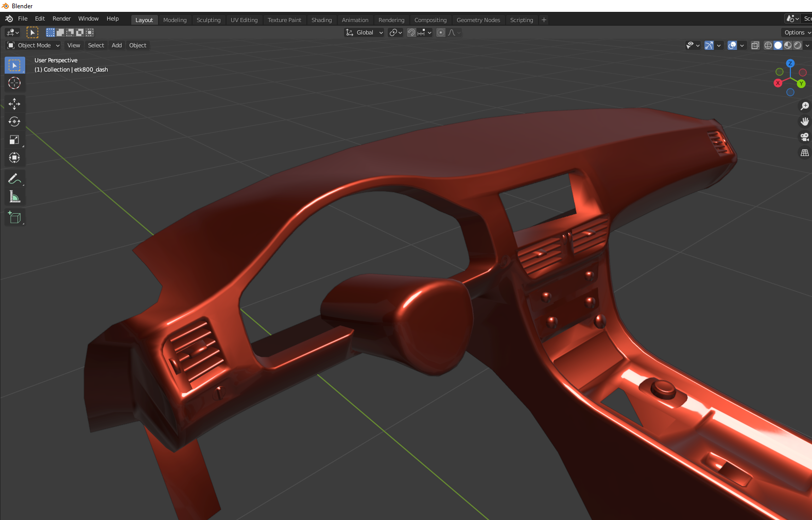Choose the Scale tool
Viewport: 812px width, 520px height.
(x=14, y=140)
